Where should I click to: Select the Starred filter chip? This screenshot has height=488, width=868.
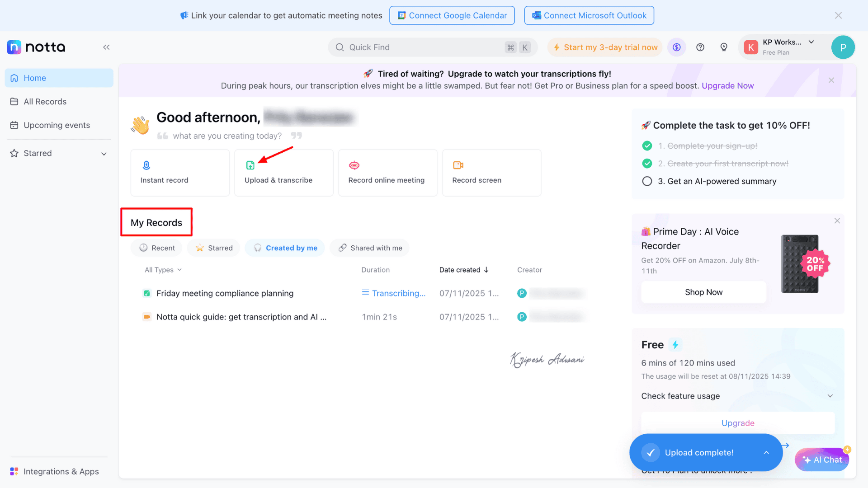click(214, 248)
